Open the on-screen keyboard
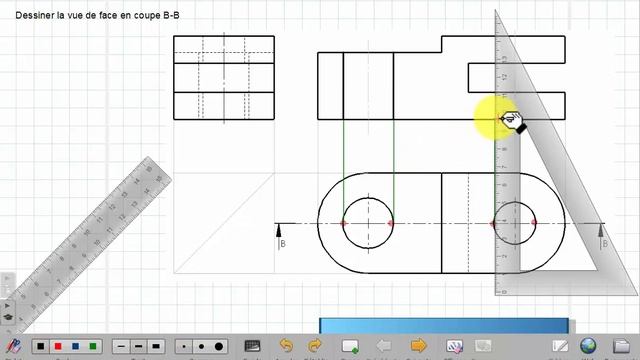Image resolution: width=640 pixels, height=360 pixels. click(252, 346)
